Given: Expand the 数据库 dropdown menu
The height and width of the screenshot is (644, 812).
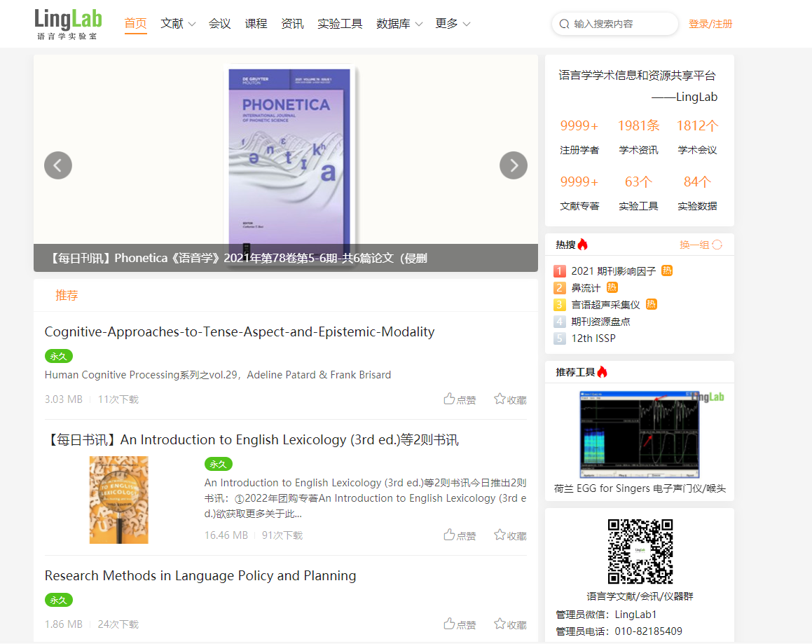Looking at the screenshot, I should 399,24.
